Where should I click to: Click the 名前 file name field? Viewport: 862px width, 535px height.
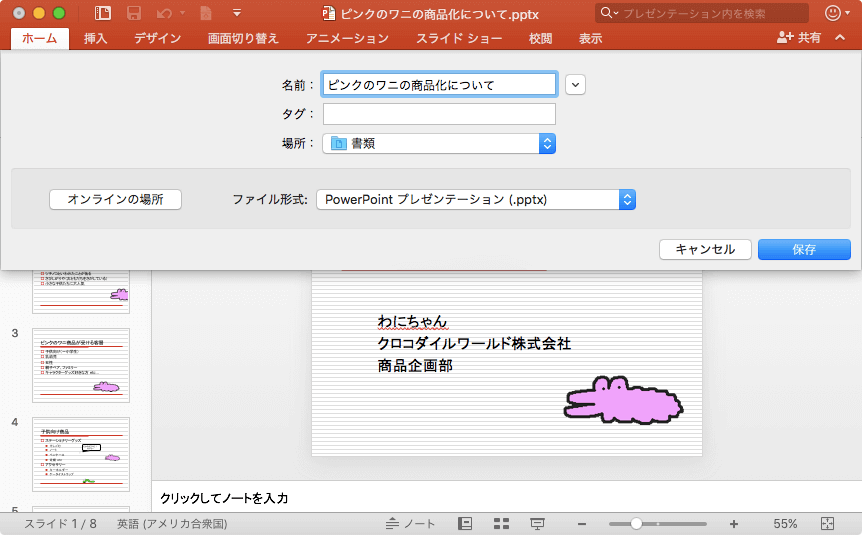[x=439, y=85]
